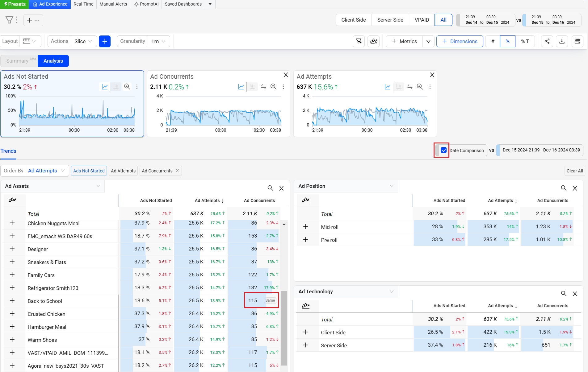This screenshot has height=372, width=588.
Task: Click the share icon in the toolbar
Action: pos(547,41)
